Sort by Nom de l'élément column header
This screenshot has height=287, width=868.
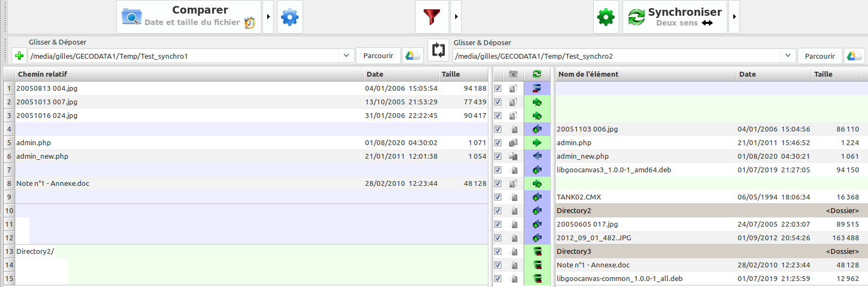(x=646, y=74)
